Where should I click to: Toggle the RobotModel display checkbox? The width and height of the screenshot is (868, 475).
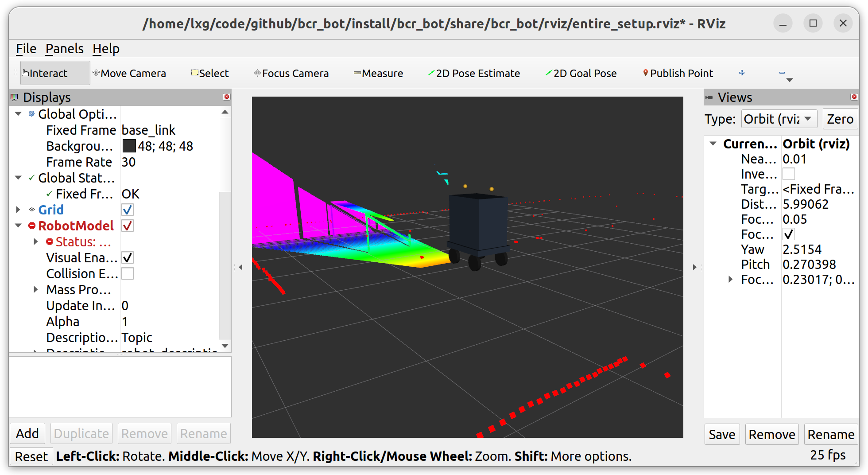click(128, 226)
